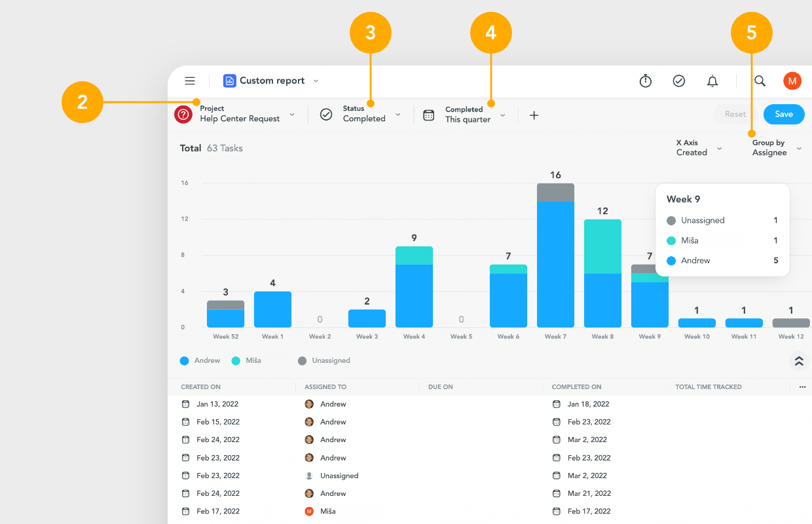This screenshot has width=812, height=524.
Task: Click the Reset button
Action: point(733,114)
